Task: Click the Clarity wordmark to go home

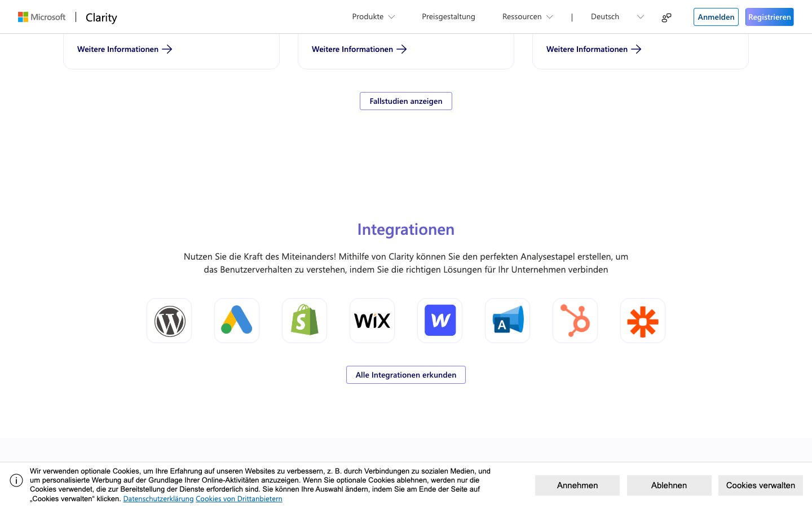Action: pos(101,17)
